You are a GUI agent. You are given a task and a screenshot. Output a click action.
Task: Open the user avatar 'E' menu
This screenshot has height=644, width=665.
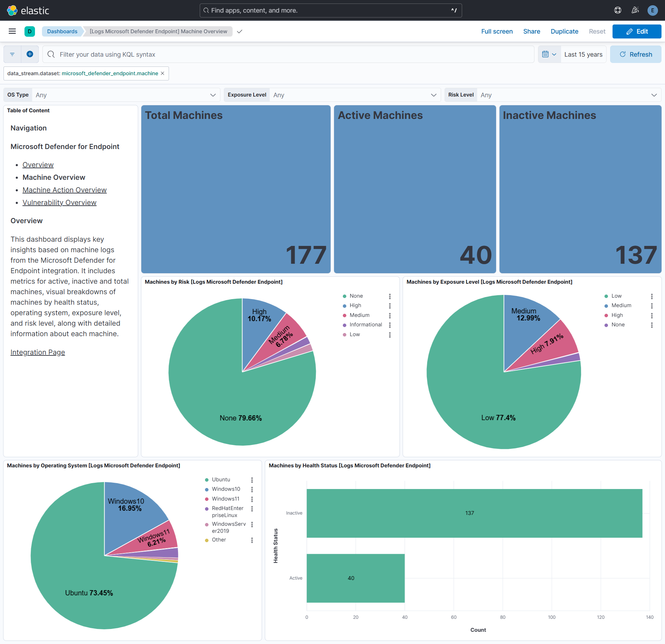pyautogui.click(x=652, y=10)
